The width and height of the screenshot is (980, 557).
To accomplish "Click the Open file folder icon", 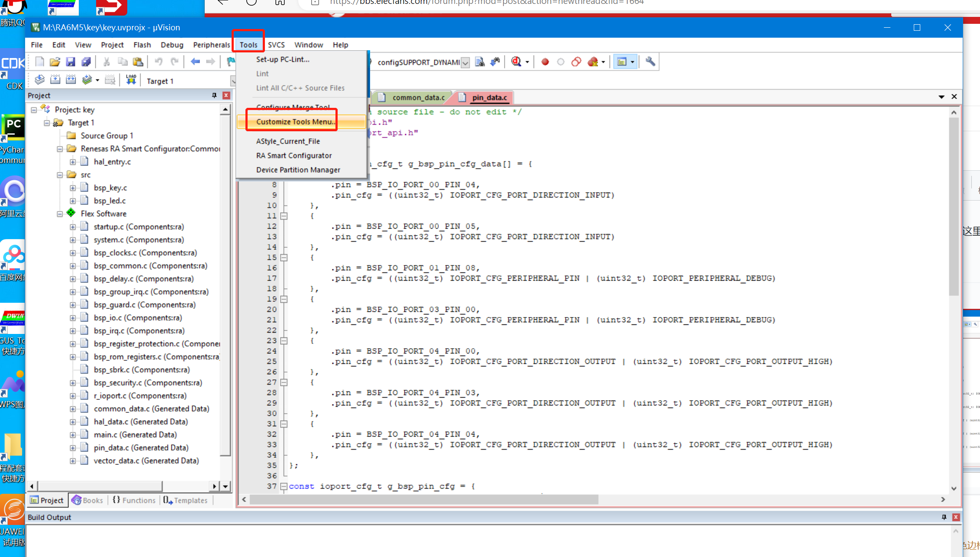I will (55, 62).
